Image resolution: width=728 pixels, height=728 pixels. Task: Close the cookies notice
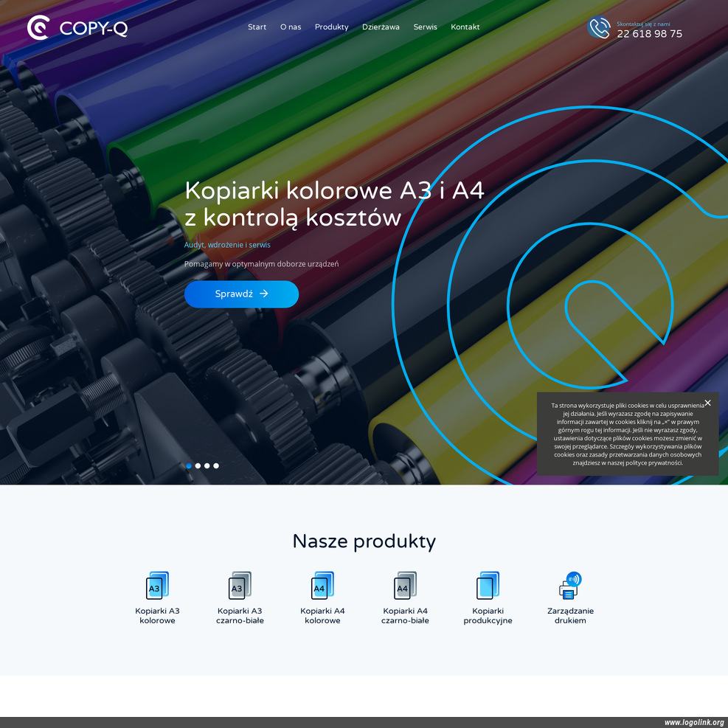(x=707, y=403)
